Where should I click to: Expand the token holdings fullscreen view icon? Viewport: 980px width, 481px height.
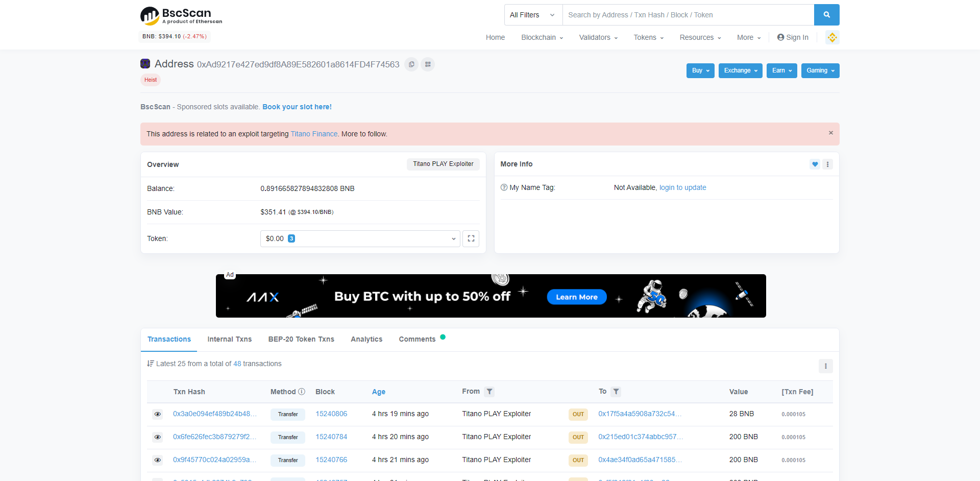point(471,238)
